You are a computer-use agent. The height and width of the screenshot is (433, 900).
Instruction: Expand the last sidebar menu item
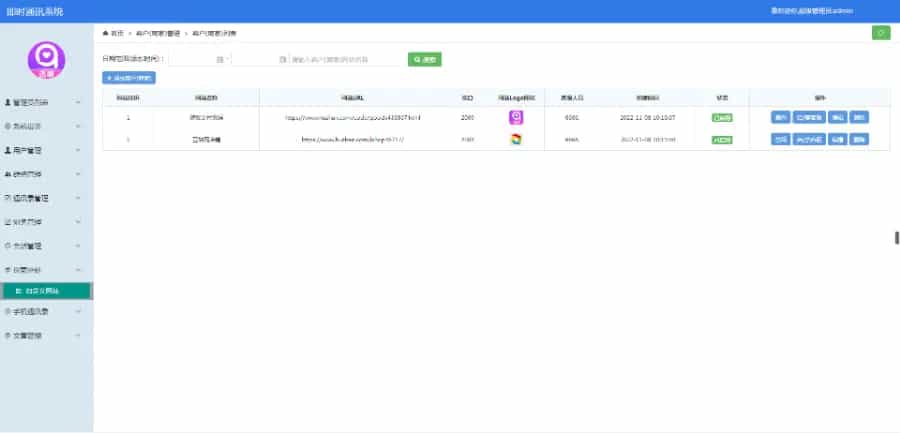coord(46,335)
